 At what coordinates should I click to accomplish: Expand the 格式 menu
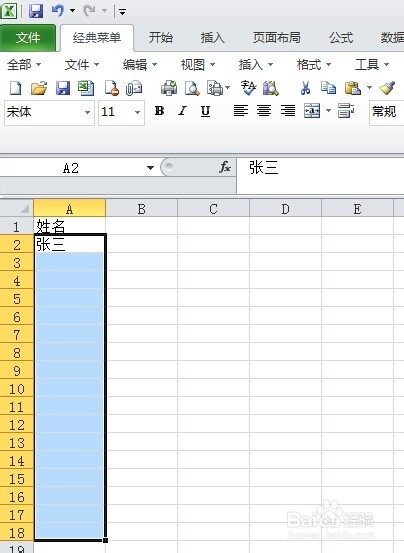314,65
